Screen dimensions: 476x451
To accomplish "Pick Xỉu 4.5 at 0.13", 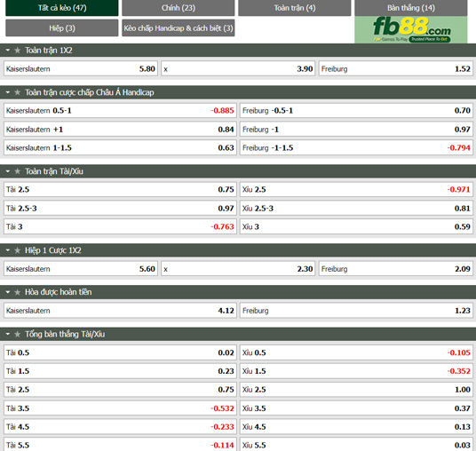I will (x=356, y=427).
